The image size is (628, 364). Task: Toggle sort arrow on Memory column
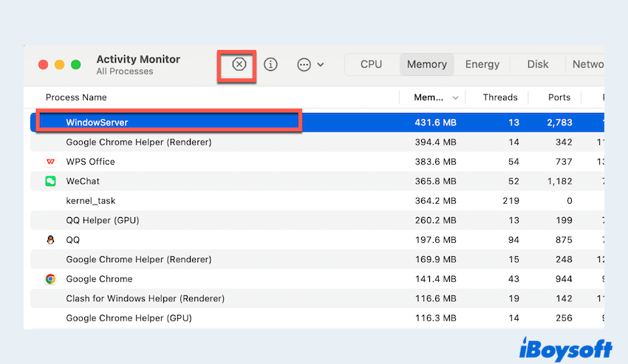pyautogui.click(x=455, y=97)
